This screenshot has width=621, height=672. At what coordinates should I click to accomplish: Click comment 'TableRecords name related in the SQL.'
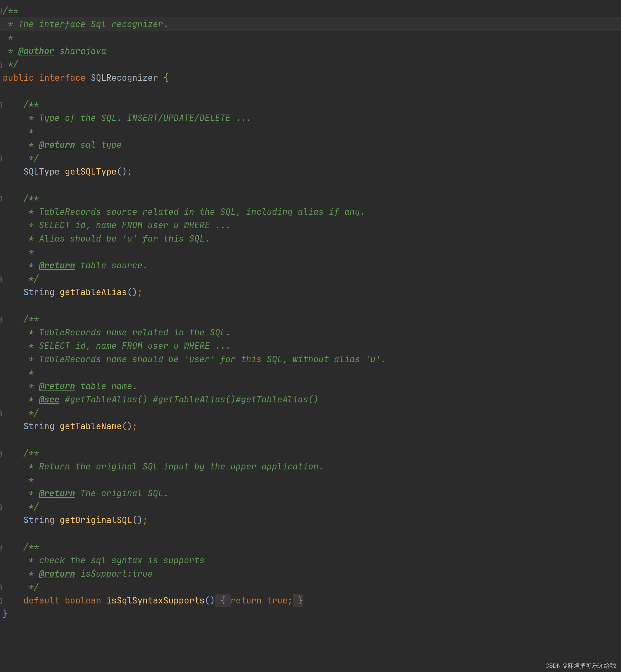pyautogui.click(x=134, y=333)
